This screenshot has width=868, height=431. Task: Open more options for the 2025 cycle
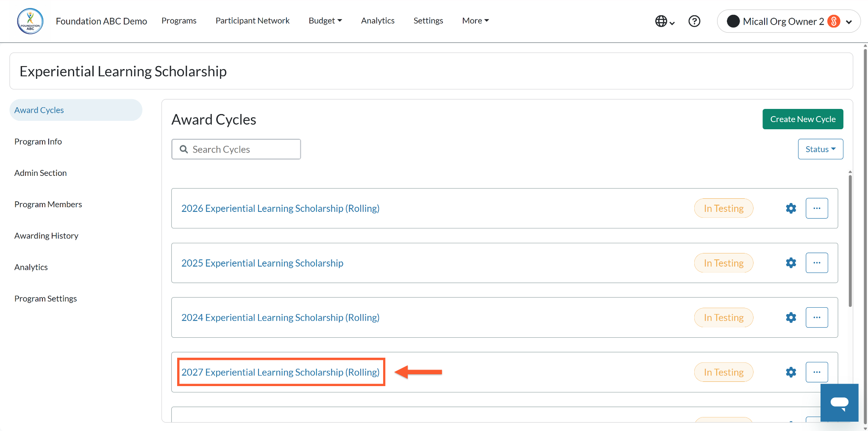[x=817, y=263]
